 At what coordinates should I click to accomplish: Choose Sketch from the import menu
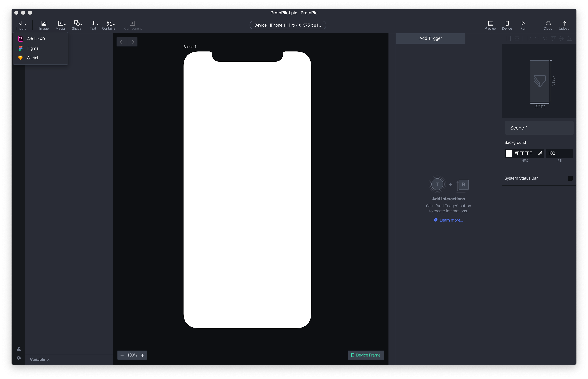(33, 58)
